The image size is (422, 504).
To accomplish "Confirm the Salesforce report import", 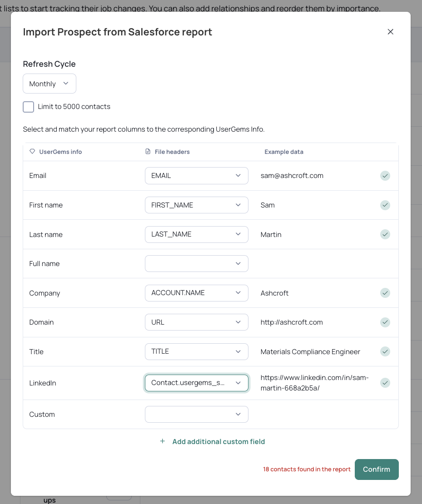I will point(377,469).
